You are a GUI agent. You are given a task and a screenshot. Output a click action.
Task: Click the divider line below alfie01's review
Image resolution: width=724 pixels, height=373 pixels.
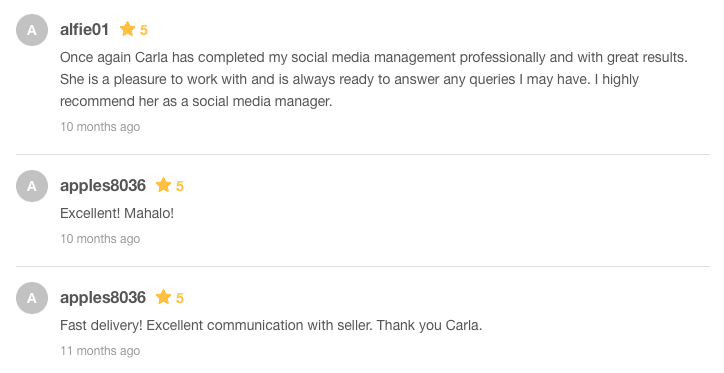coord(363,155)
